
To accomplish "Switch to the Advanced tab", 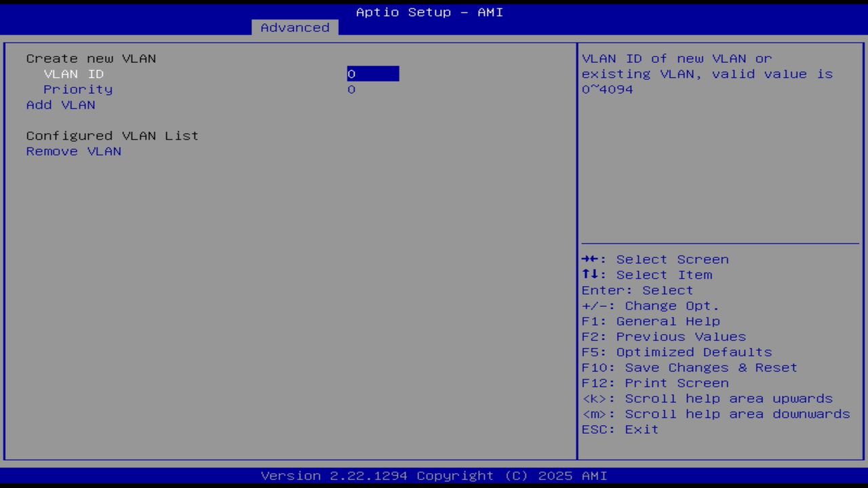I will click(294, 27).
